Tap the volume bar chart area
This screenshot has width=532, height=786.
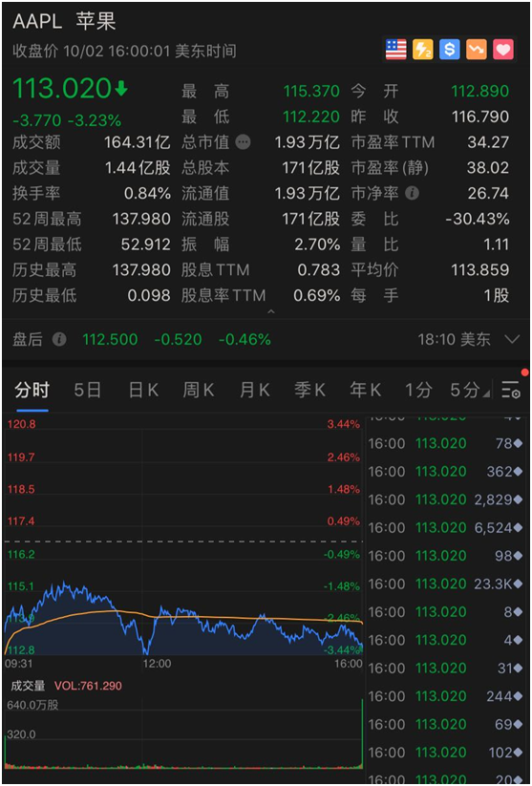point(183,732)
